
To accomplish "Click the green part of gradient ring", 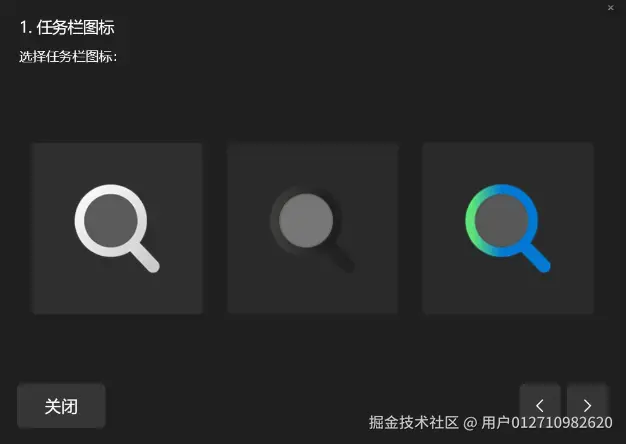I will [x=472, y=222].
